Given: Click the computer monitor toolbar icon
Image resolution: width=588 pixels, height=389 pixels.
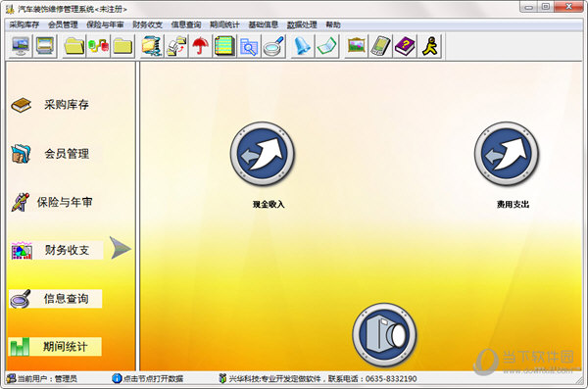Looking at the screenshot, I should 21,46.
